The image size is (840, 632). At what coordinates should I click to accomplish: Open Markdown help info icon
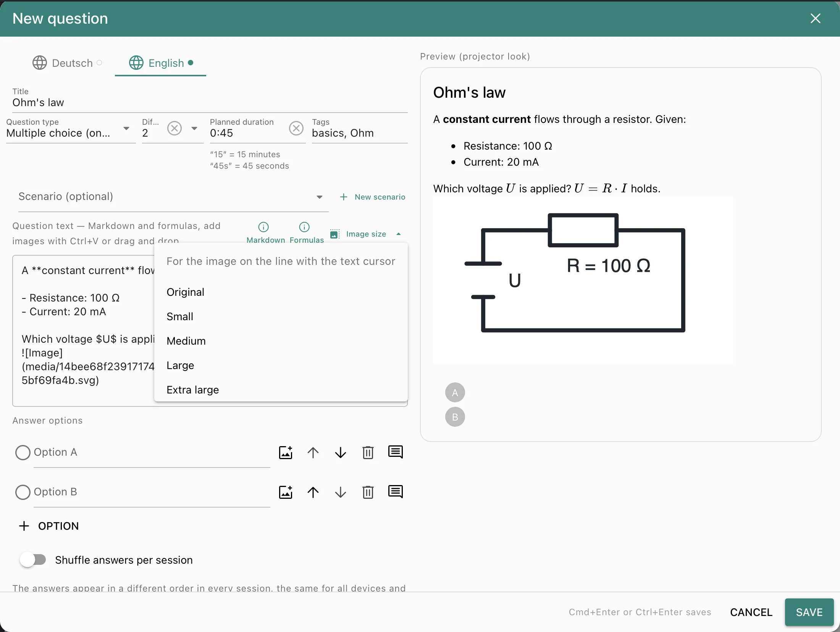click(263, 227)
